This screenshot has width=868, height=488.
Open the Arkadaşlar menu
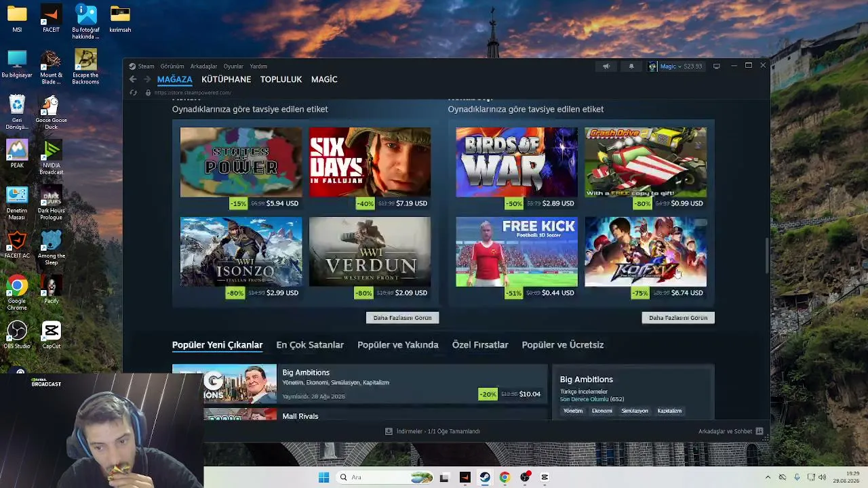tap(203, 66)
